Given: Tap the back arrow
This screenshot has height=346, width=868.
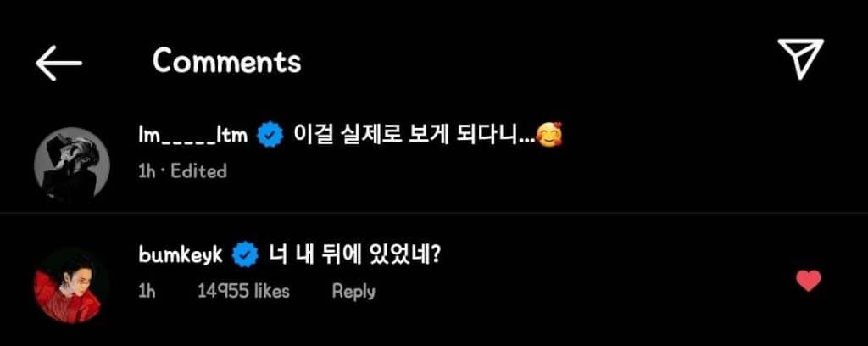Looking at the screenshot, I should (x=58, y=63).
